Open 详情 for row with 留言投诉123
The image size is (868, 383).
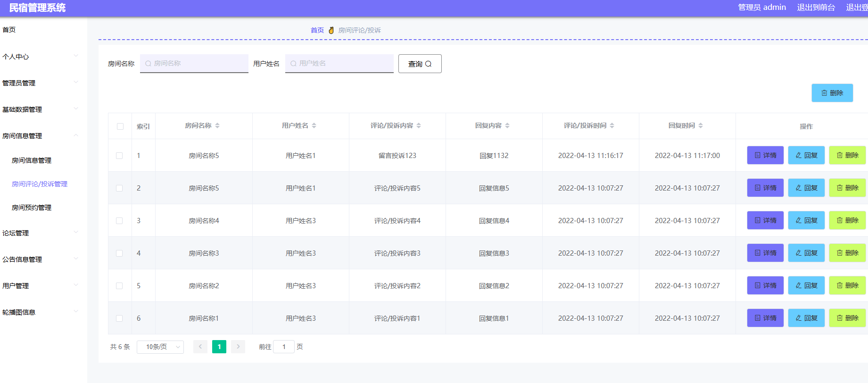coord(765,155)
